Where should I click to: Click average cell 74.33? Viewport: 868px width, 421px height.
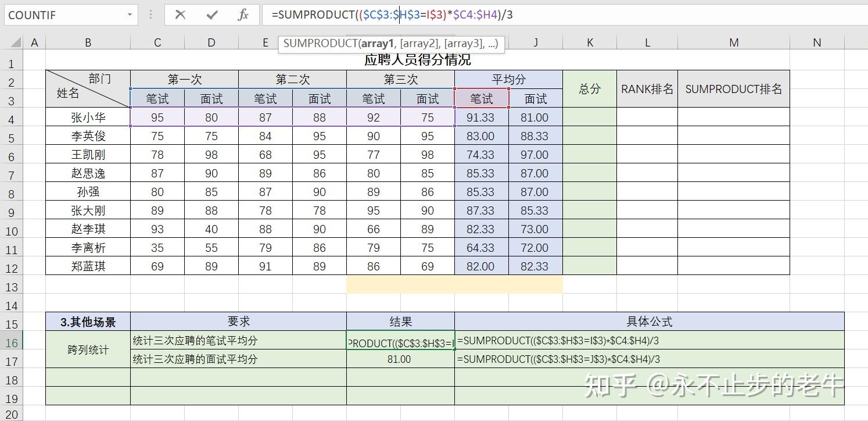tap(481, 155)
